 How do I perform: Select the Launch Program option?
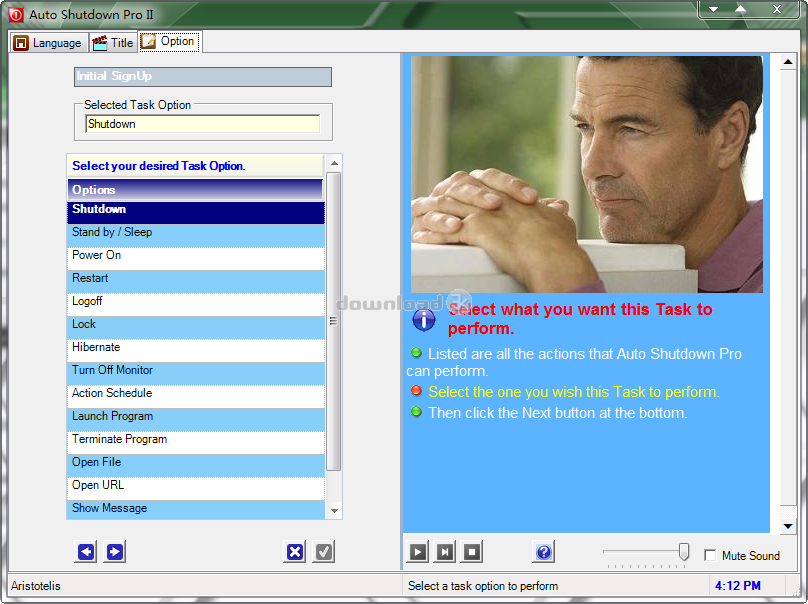click(196, 420)
